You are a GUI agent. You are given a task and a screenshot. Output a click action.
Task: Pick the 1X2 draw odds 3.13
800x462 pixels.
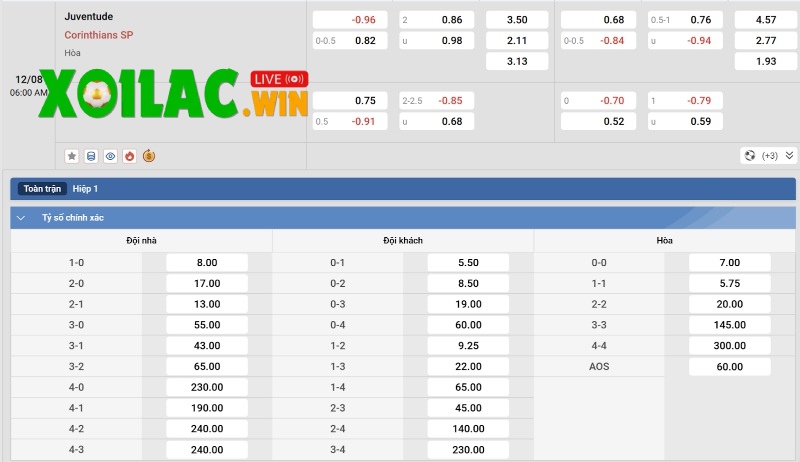click(517, 62)
